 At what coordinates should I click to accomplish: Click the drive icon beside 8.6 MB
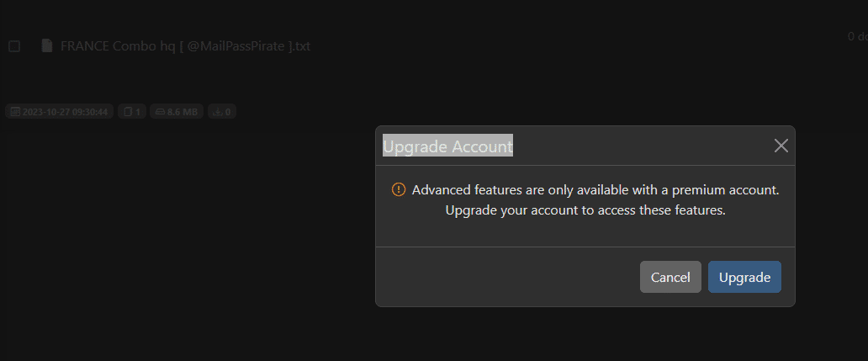(160, 111)
